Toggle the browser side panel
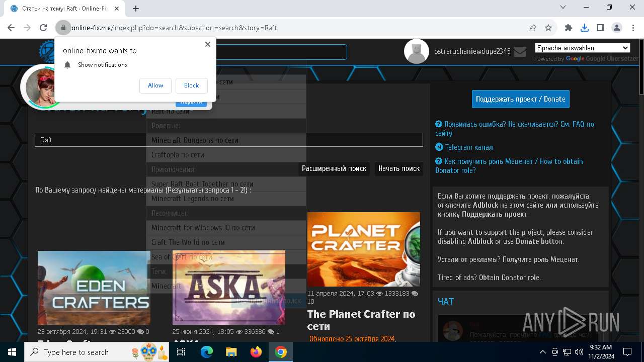This screenshot has height=362, width=644. (x=601, y=28)
